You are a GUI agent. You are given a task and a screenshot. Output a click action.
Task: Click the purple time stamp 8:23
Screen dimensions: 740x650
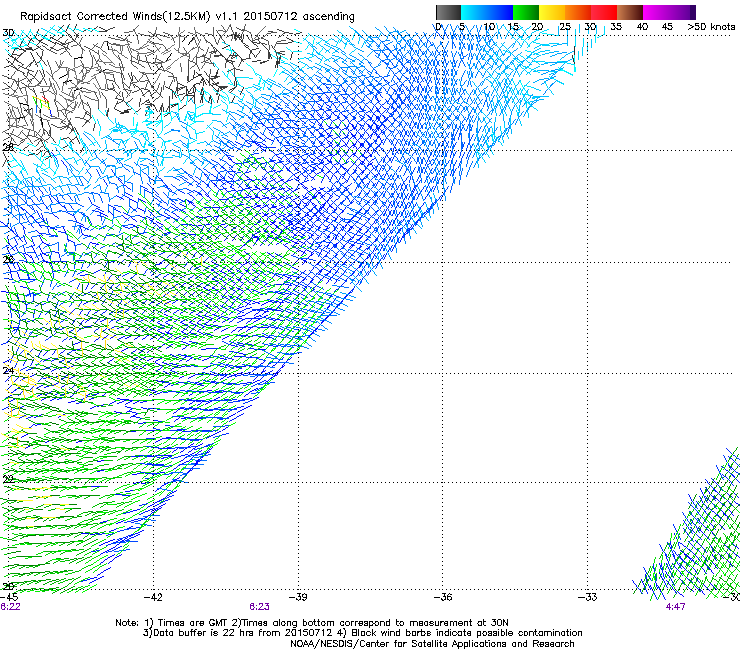point(260,607)
